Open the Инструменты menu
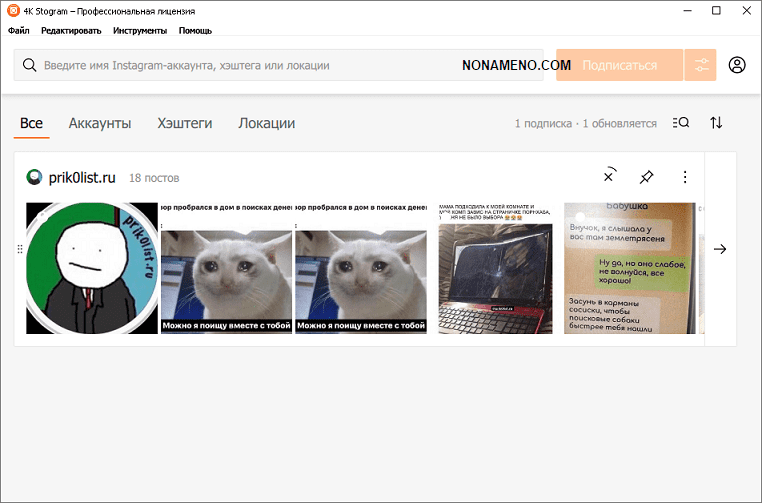The image size is (762, 503). [140, 30]
